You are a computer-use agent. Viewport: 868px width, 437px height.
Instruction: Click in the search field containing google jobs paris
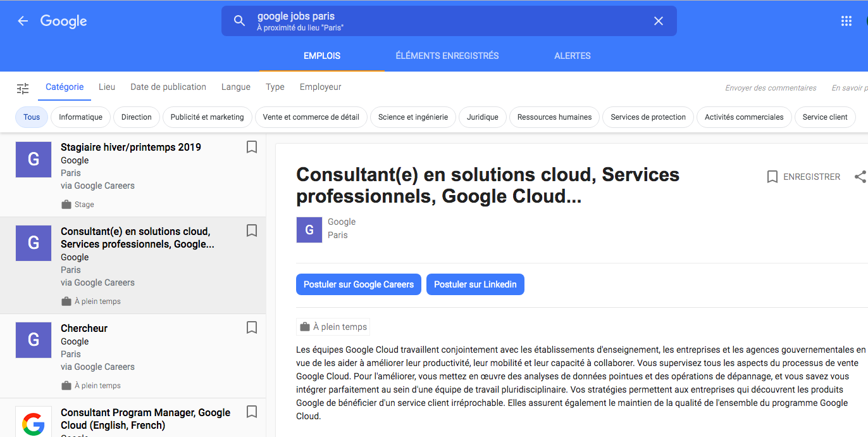[449, 21]
